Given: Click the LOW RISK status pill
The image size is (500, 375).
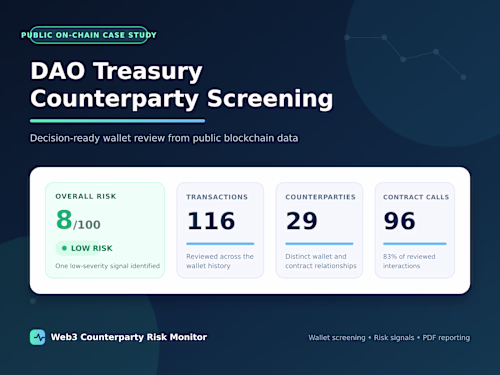Looking at the screenshot, I should tap(85, 248).
